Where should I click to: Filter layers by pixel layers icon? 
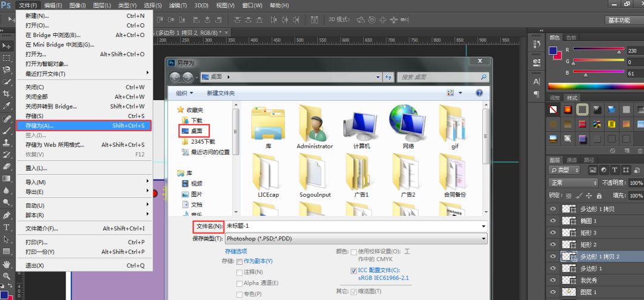coord(593,170)
